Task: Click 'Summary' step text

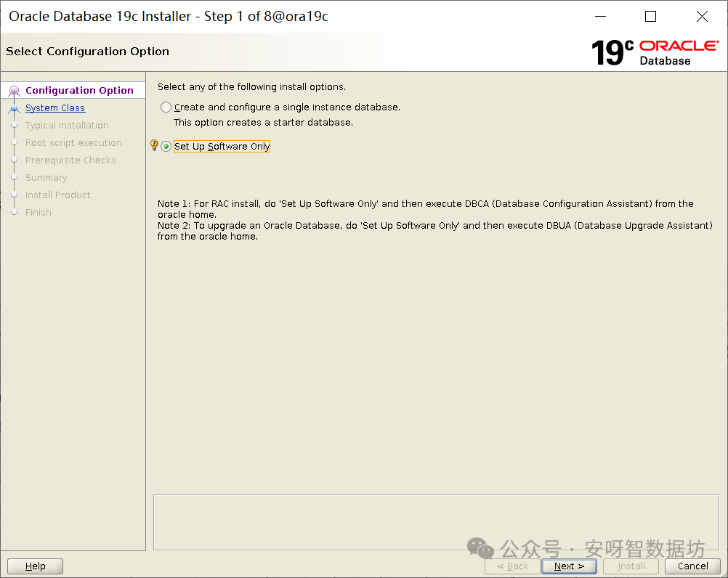Action: tap(46, 178)
